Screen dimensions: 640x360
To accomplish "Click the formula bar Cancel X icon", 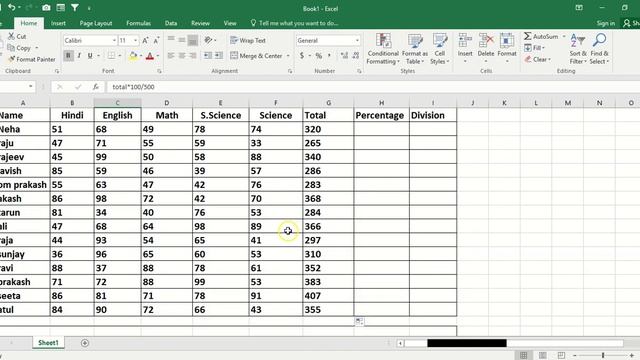I will pyautogui.click(x=60, y=87).
